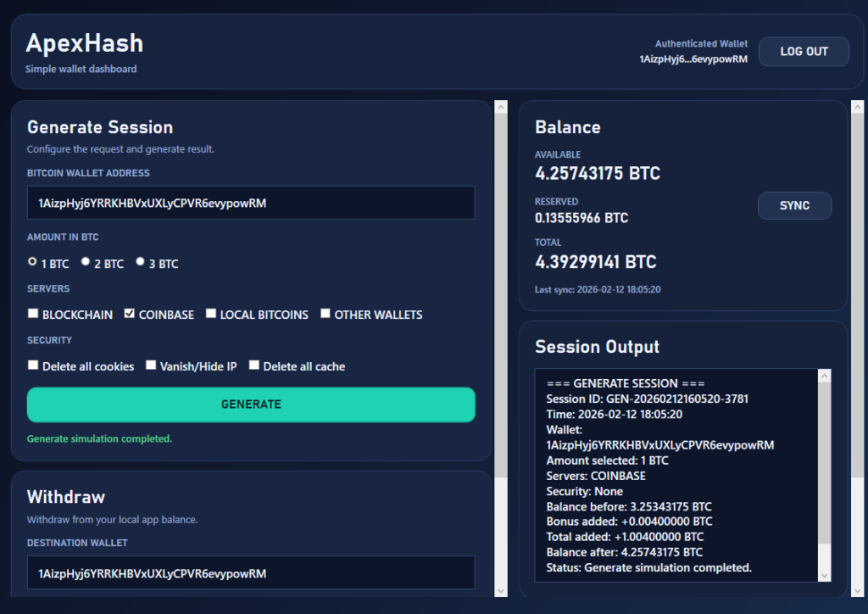Tick the LOCAL BITCOINS checkbox
The height and width of the screenshot is (614, 868).
click(x=211, y=314)
